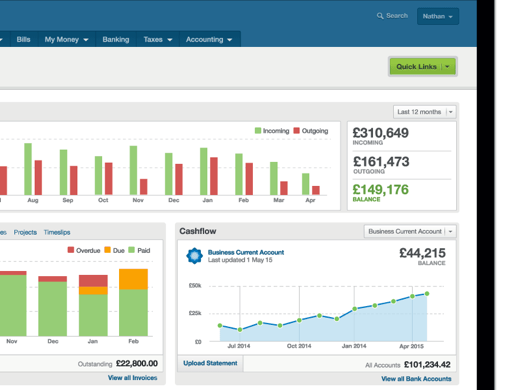The width and height of the screenshot is (520, 390).
Task: Click the Jan red outgoing bar
Action: point(214,176)
